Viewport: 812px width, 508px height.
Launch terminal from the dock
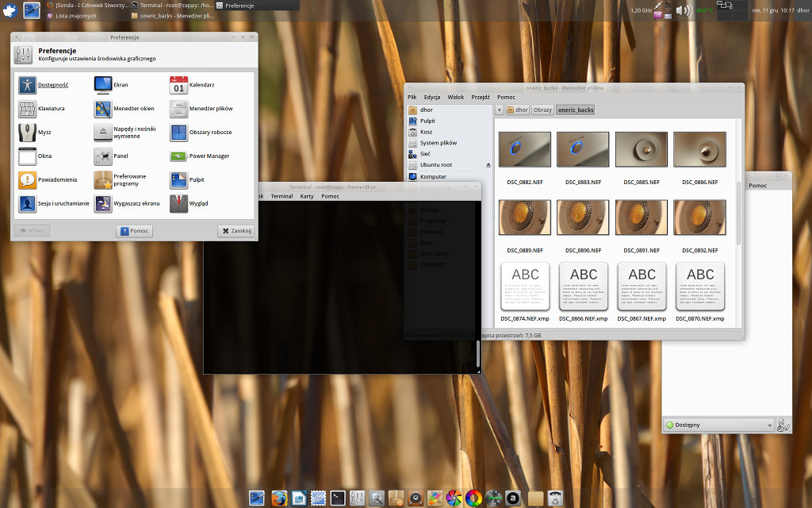pyautogui.click(x=338, y=498)
